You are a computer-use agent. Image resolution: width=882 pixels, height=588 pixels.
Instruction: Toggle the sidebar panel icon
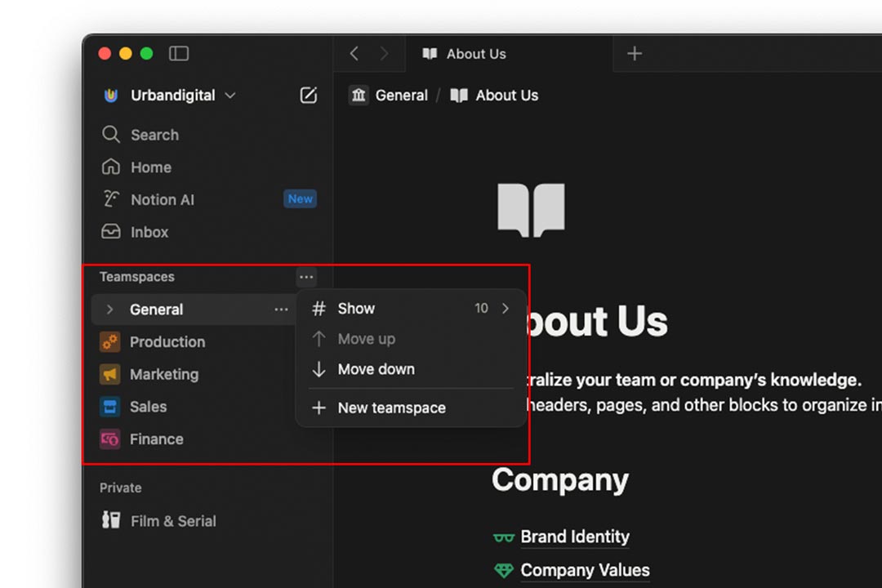[x=178, y=53]
